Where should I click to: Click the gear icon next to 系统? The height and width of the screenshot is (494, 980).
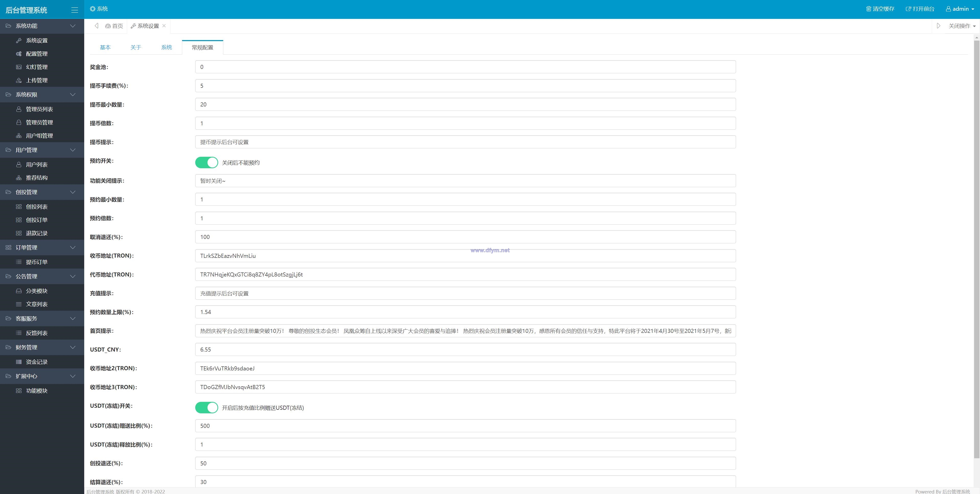[92, 9]
